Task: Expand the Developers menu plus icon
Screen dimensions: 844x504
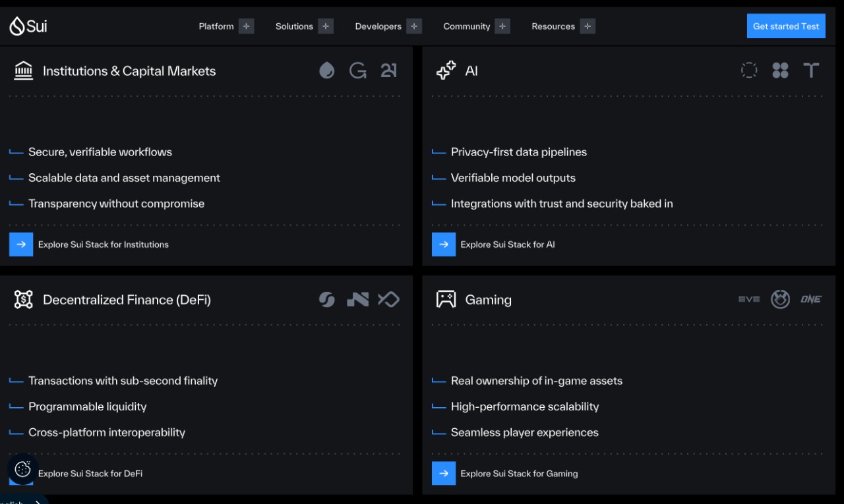Action: tap(414, 26)
